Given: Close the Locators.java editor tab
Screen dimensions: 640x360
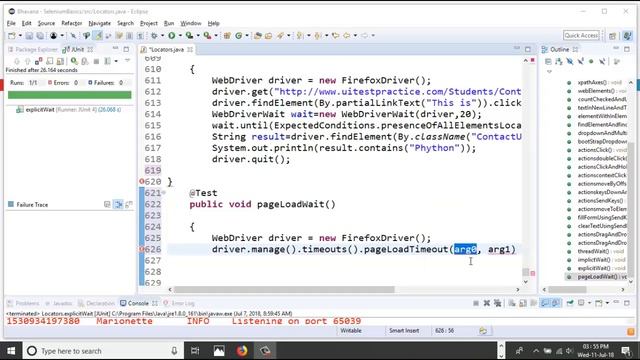Looking at the screenshot, I should [x=190, y=49].
